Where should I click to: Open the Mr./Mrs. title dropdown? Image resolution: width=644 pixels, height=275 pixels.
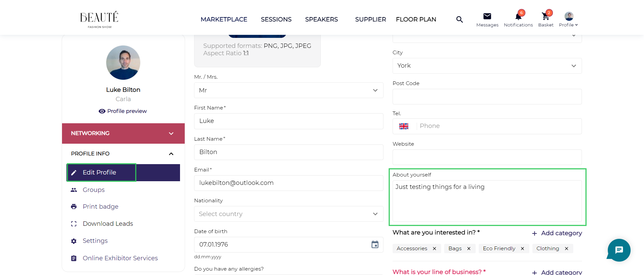point(288,90)
